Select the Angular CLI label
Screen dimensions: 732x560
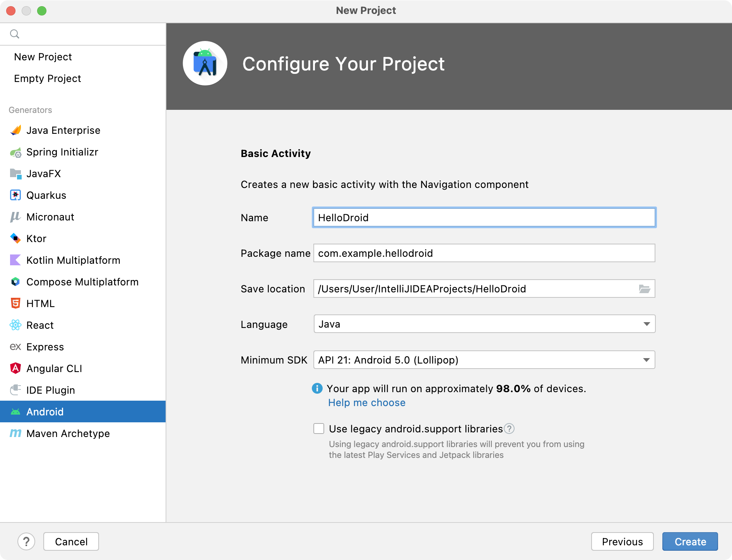pyautogui.click(x=54, y=369)
